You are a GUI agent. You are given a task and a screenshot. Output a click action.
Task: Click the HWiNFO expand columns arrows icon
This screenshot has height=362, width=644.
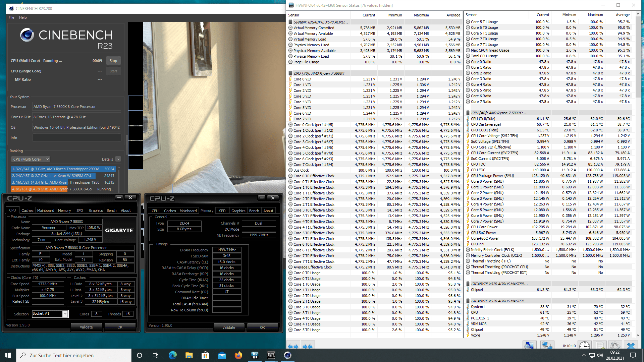click(293, 346)
